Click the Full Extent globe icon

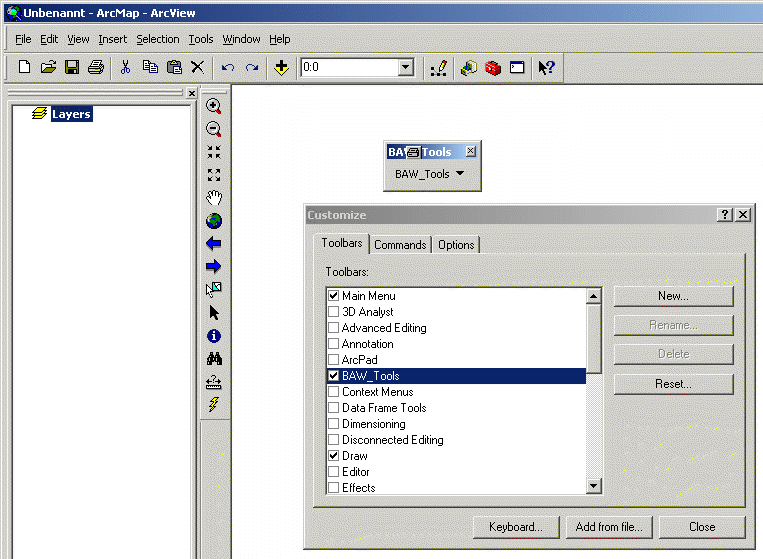pos(214,221)
